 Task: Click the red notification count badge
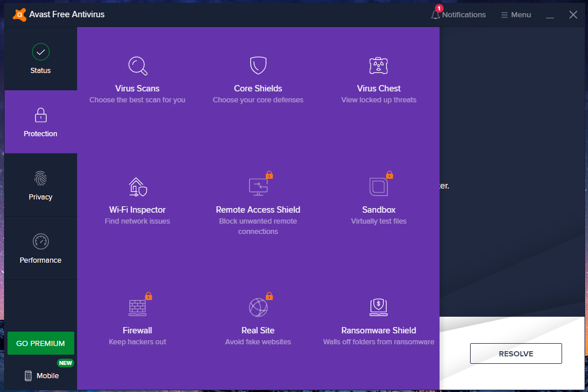[439, 8]
